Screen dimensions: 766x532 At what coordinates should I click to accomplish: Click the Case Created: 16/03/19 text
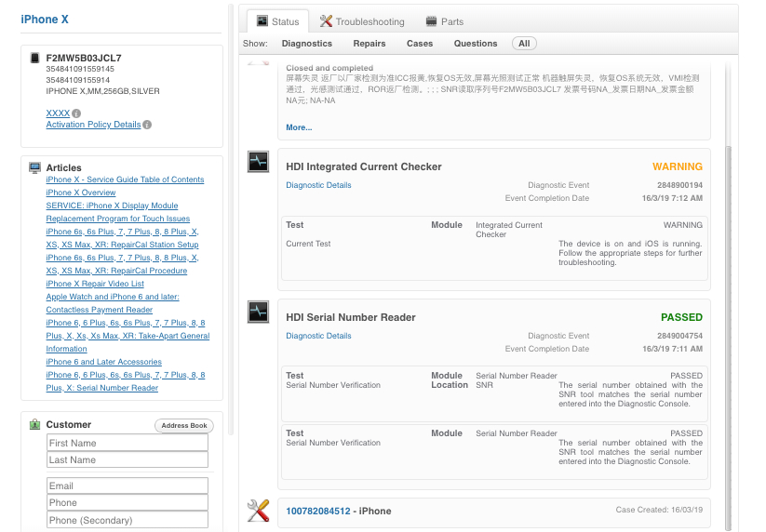(659, 510)
